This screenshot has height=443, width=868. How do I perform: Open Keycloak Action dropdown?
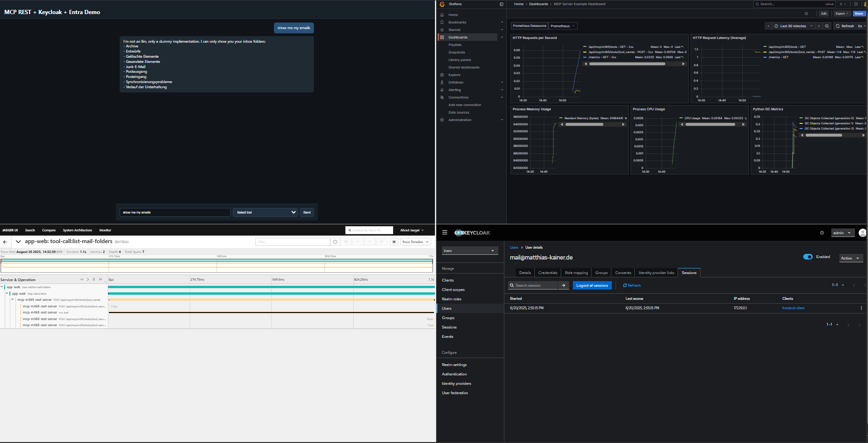coord(851,258)
